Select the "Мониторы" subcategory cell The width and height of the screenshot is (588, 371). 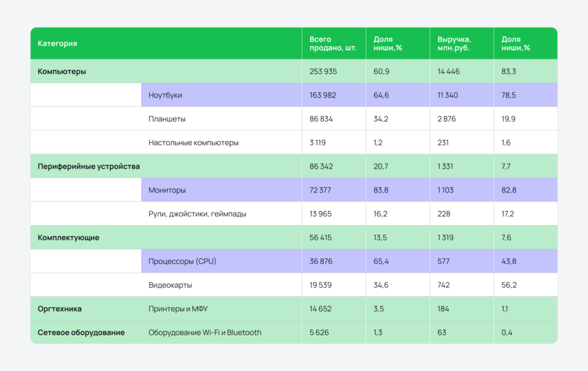167,190
